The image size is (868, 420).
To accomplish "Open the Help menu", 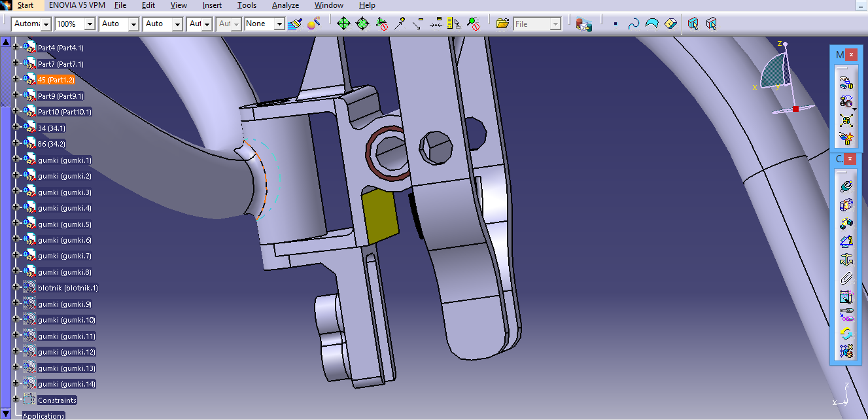I will [x=367, y=5].
